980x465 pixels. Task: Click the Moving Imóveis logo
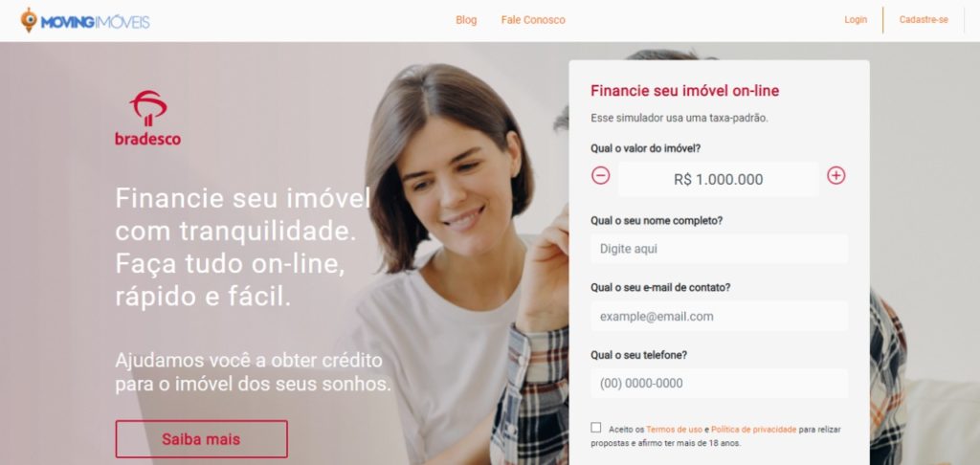85,21
